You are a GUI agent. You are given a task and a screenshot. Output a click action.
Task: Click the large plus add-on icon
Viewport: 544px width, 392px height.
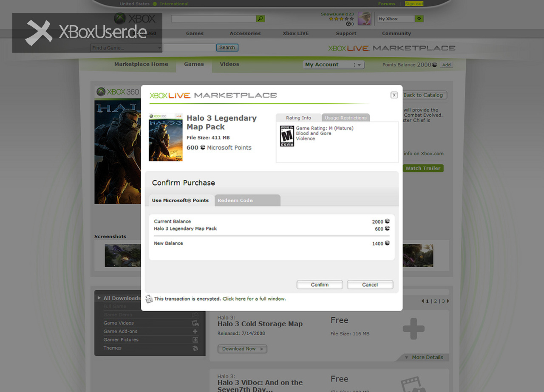[414, 329]
